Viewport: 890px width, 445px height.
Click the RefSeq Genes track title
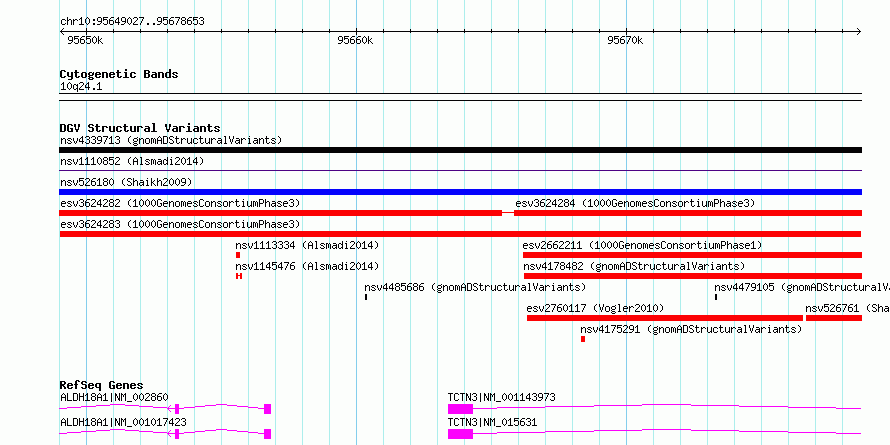(102, 385)
